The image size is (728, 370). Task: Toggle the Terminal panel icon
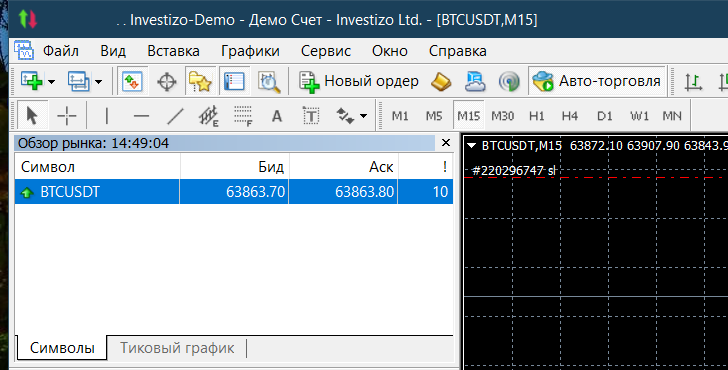234,82
